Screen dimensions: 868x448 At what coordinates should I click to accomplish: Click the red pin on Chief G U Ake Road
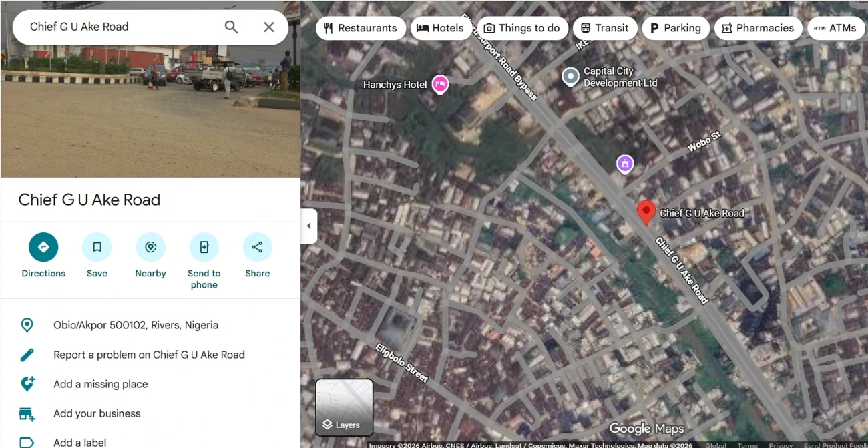coord(646,212)
